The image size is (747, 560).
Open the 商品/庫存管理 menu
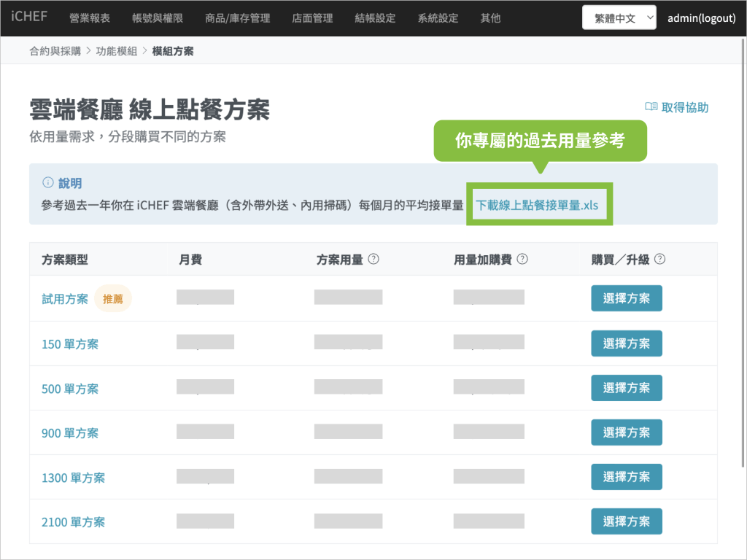[238, 18]
